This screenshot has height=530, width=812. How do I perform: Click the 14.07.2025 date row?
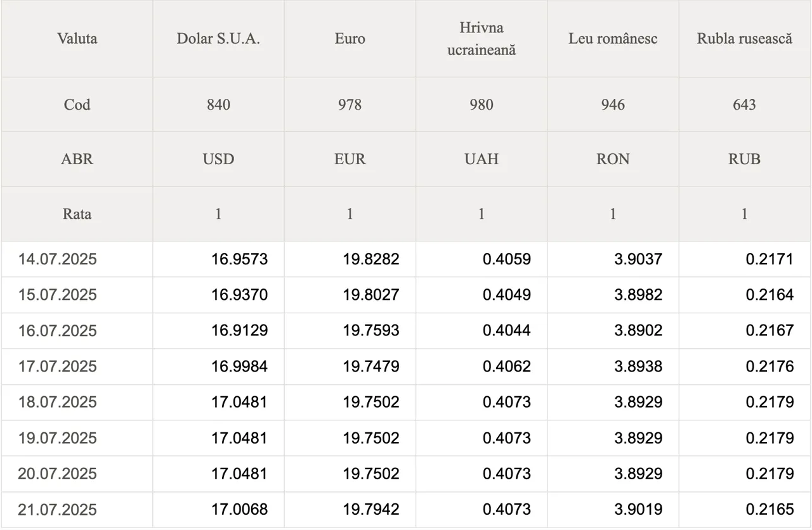(x=406, y=259)
